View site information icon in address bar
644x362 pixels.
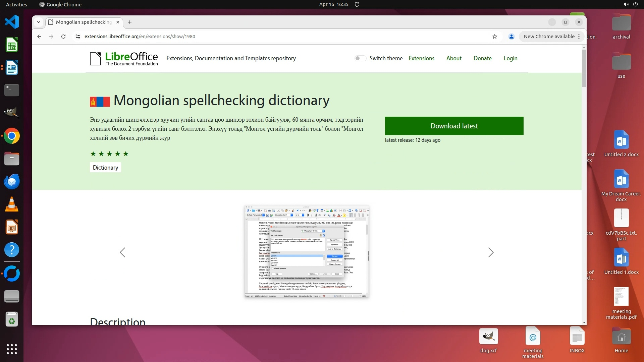click(78, 37)
